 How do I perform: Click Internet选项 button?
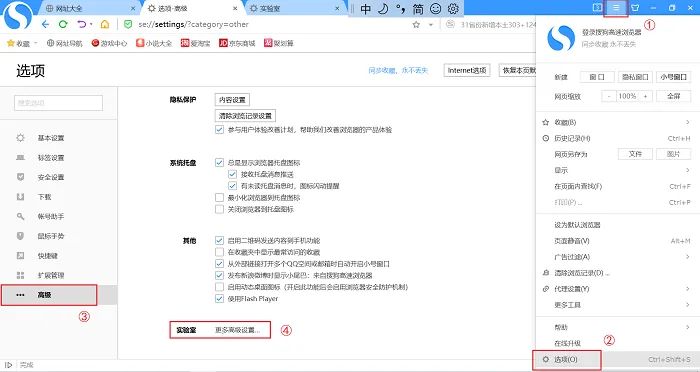click(x=467, y=70)
